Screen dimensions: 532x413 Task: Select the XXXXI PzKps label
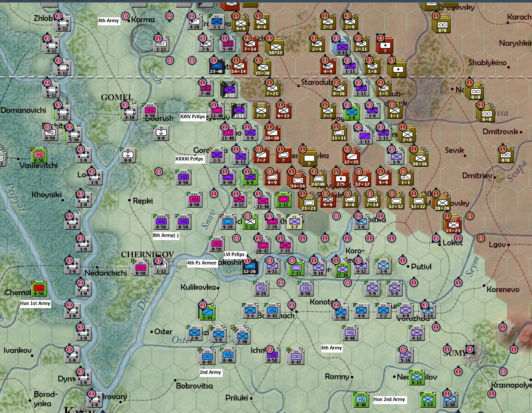click(x=189, y=159)
